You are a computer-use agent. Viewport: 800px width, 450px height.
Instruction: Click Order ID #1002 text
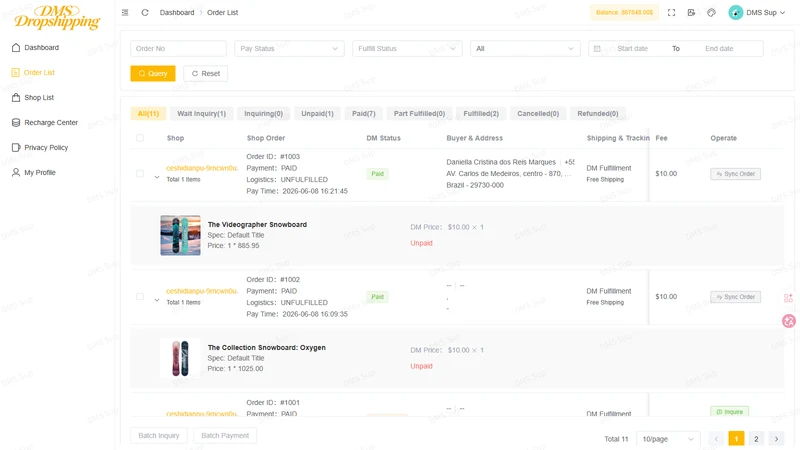(273, 280)
